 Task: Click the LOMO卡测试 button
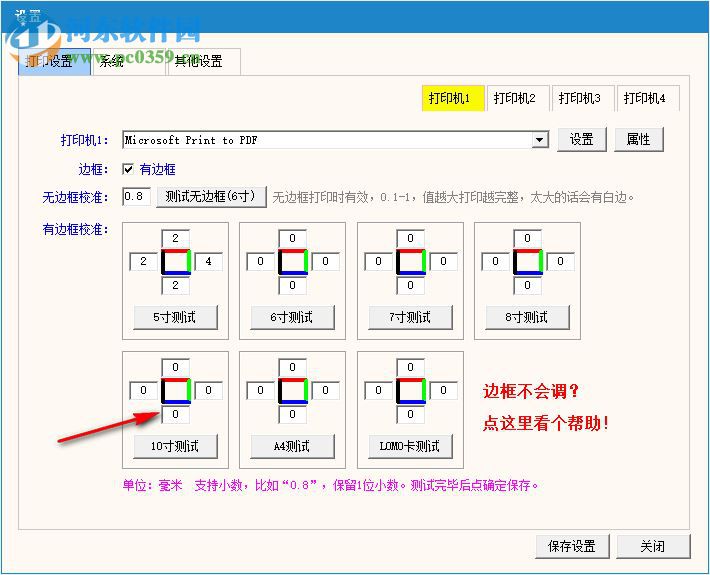(410, 446)
